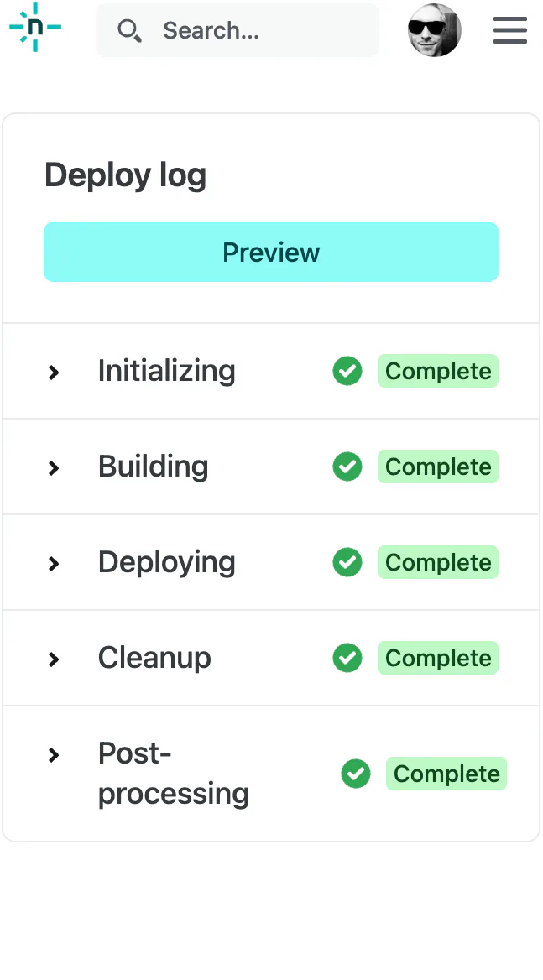
Task: Click the Complete badge next to Building
Action: click(437, 467)
